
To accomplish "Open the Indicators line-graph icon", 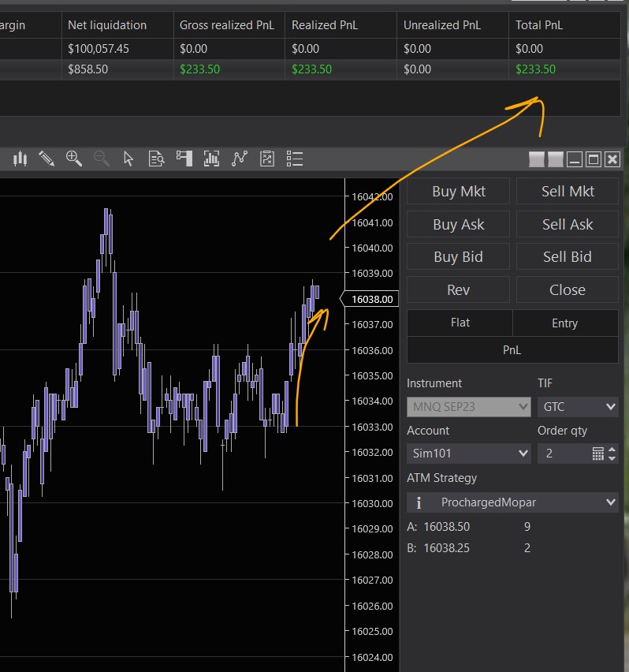I will click(240, 159).
